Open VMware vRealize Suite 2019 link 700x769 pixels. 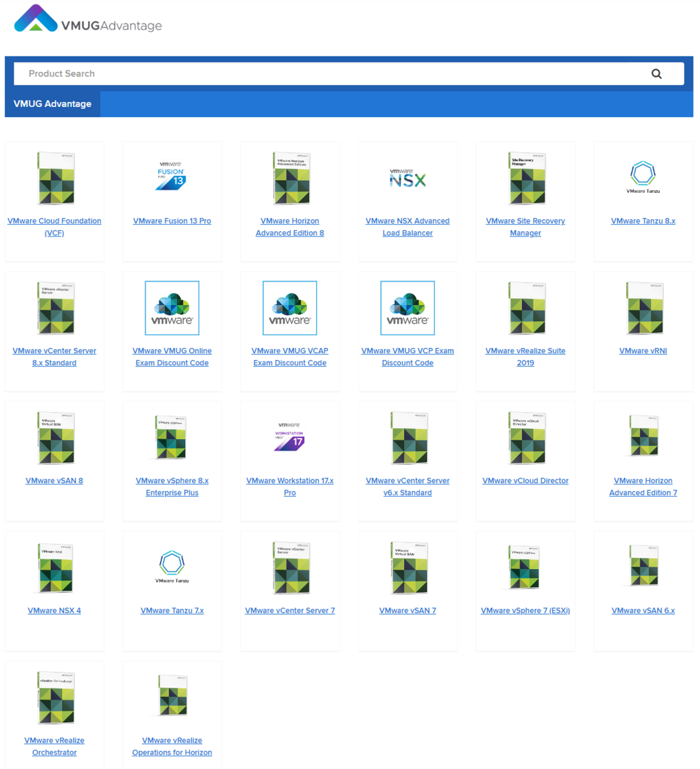click(526, 357)
